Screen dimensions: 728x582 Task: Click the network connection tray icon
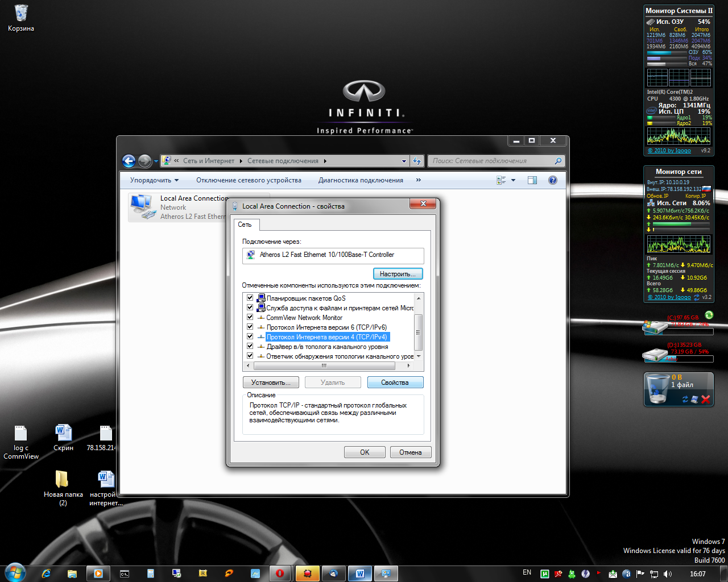pyautogui.click(x=654, y=574)
